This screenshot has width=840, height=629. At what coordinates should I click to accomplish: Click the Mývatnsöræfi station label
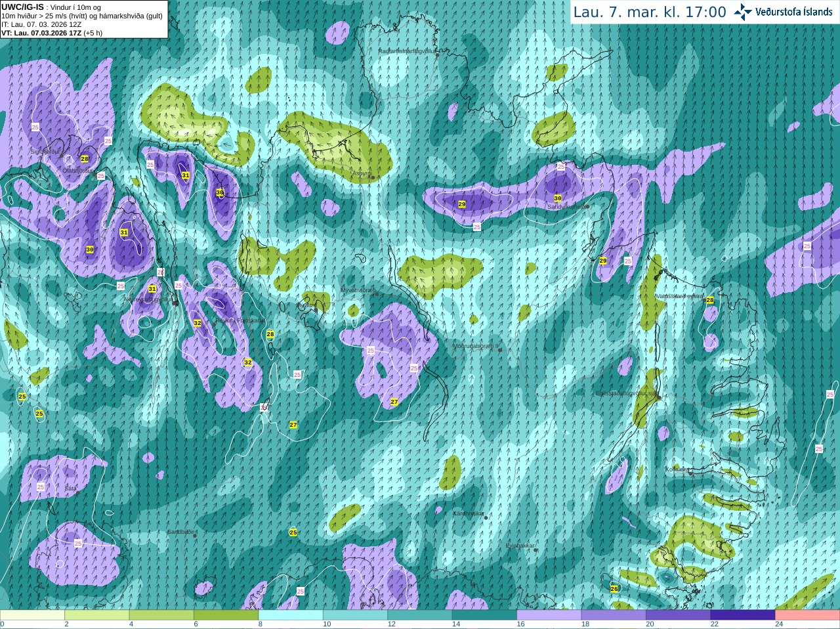pyautogui.click(x=358, y=290)
